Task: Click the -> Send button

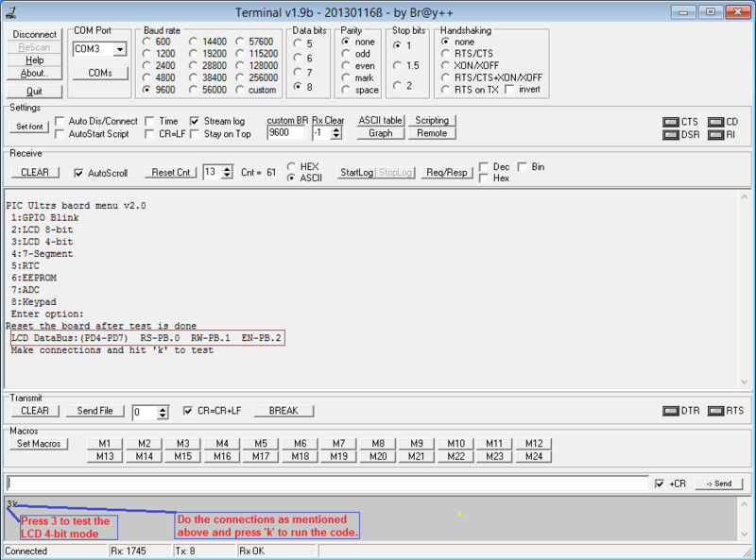Action: 719,484
